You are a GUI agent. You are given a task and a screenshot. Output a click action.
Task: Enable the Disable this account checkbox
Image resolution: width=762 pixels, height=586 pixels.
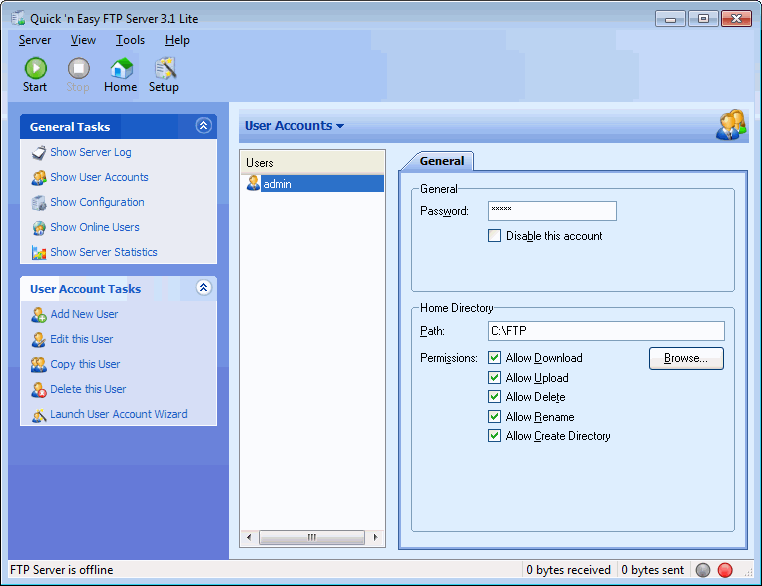point(495,236)
